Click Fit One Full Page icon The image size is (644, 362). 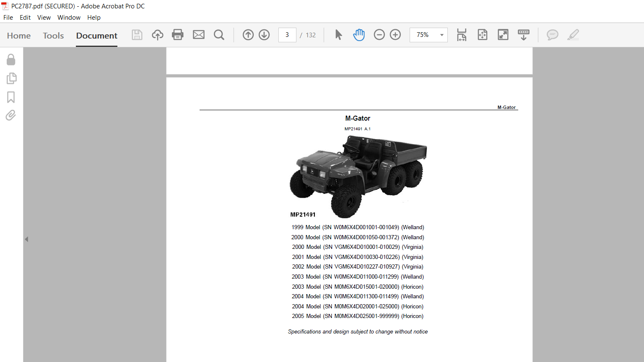[x=483, y=35]
